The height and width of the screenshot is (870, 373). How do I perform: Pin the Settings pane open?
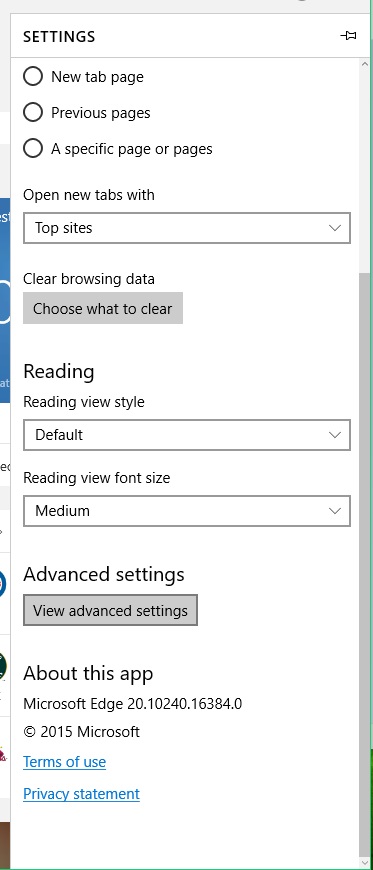[x=348, y=36]
